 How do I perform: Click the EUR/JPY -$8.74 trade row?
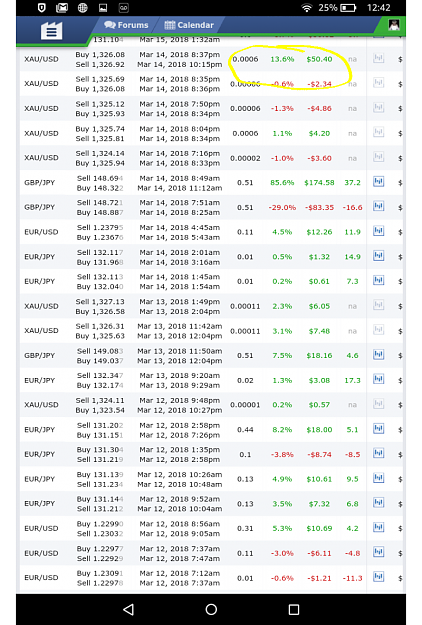point(211,454)
